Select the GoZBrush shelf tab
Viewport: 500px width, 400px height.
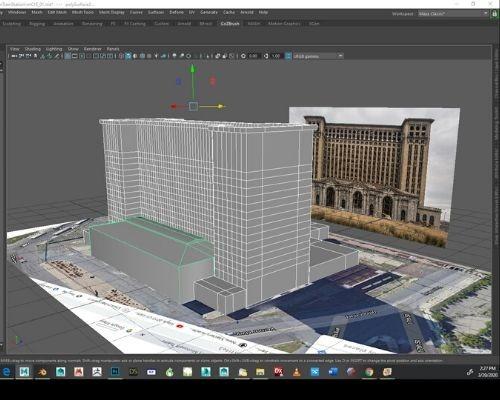click(230, 24)
